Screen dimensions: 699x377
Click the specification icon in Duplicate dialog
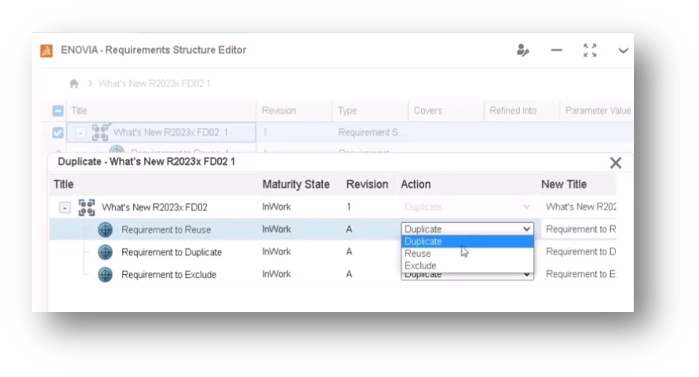87,207
